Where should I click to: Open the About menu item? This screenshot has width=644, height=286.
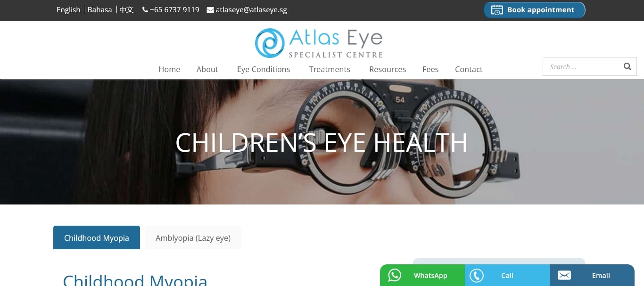207,69
